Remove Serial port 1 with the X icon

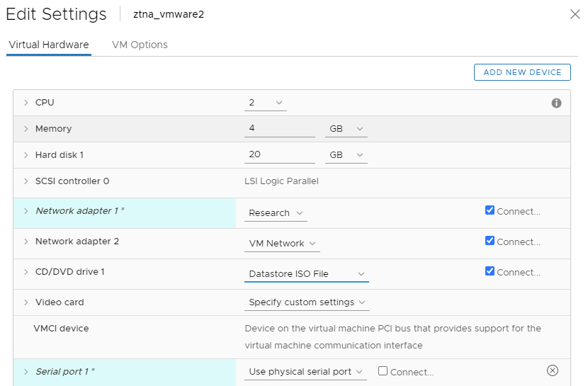tap(553, 370)
